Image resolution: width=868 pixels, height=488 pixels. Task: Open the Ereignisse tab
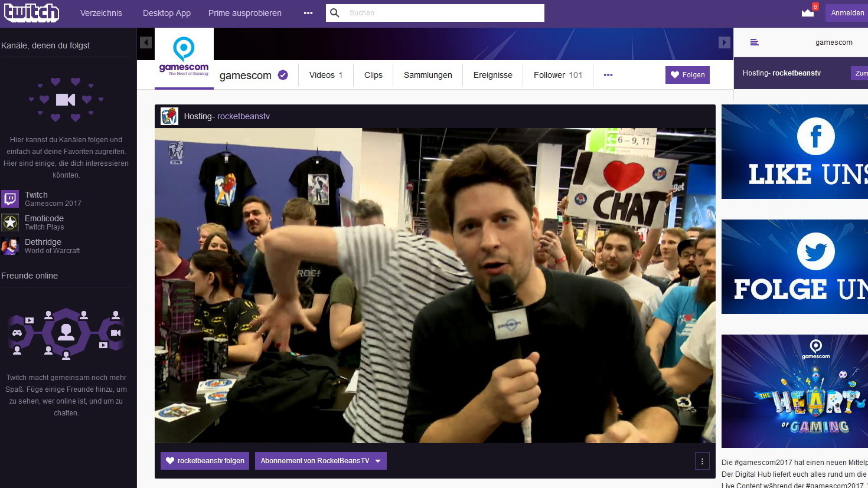493,75
